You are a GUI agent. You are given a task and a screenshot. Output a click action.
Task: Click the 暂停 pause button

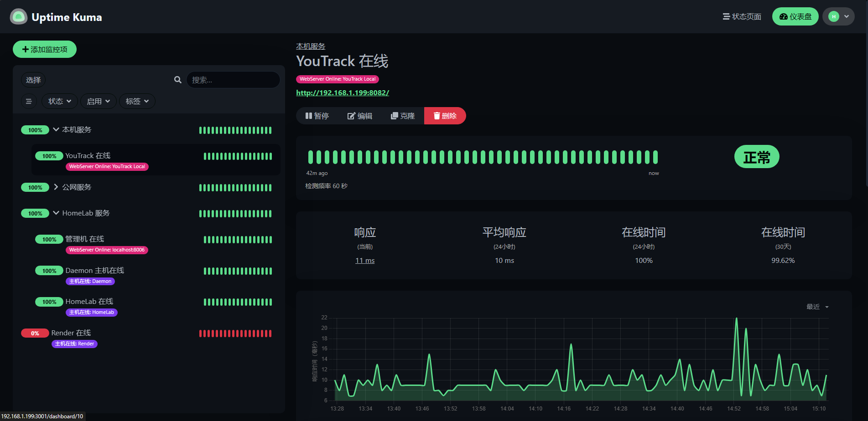[x=317, y=116]
